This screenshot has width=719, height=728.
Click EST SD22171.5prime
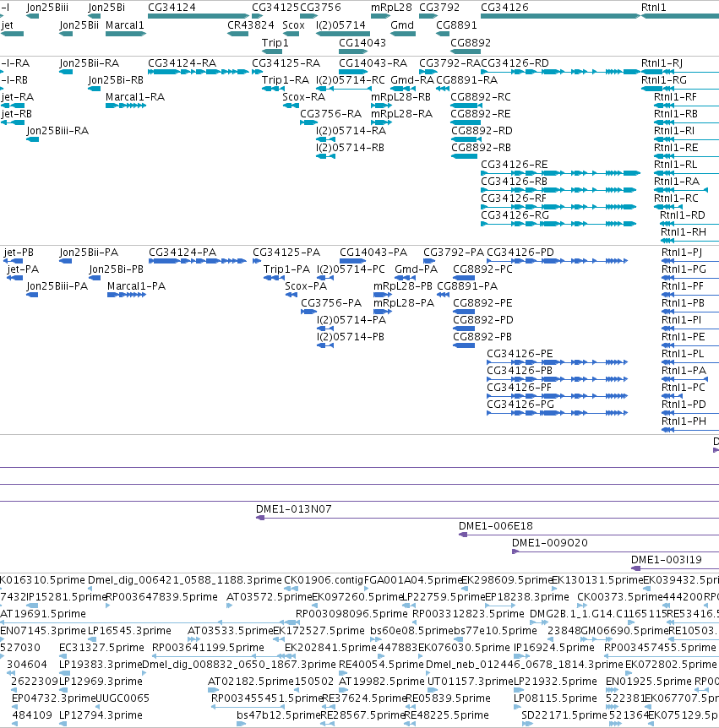tap(564, 715)
